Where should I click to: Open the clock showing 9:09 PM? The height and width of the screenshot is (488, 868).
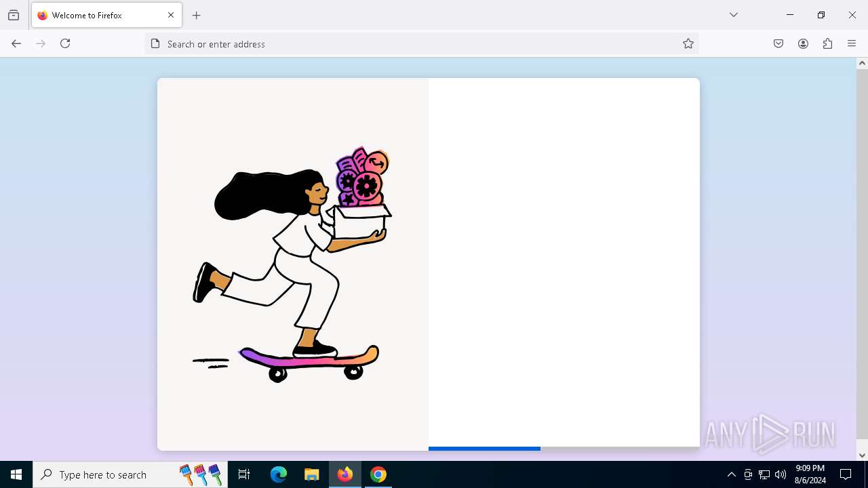pyautogui.click(x=810, y=474)
